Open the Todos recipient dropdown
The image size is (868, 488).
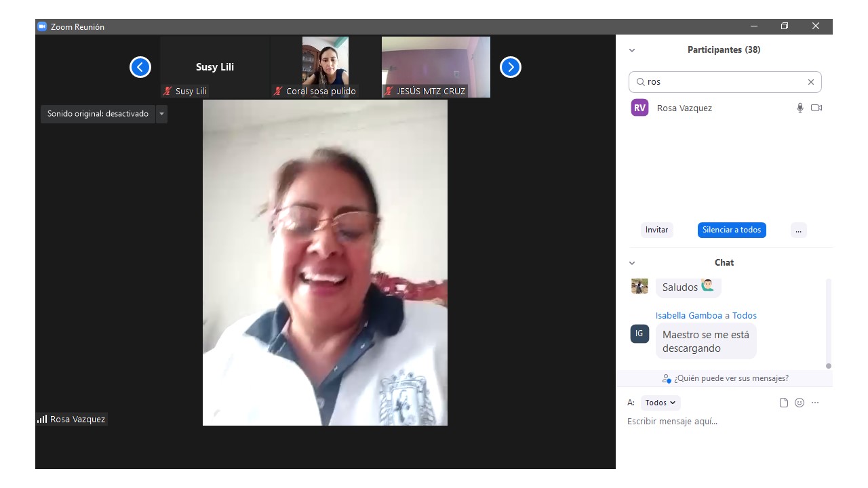click(660, 403)
